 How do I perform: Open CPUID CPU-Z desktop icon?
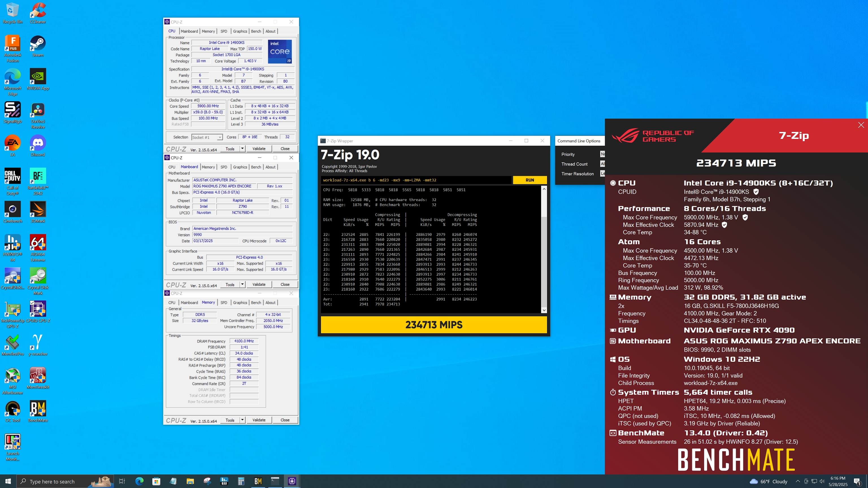(38, 312)
